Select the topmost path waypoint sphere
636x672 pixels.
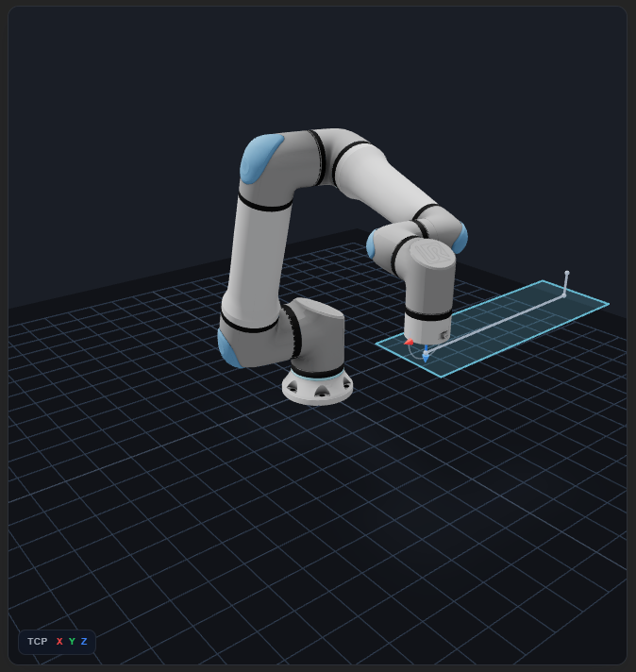(x=567, y=273)
